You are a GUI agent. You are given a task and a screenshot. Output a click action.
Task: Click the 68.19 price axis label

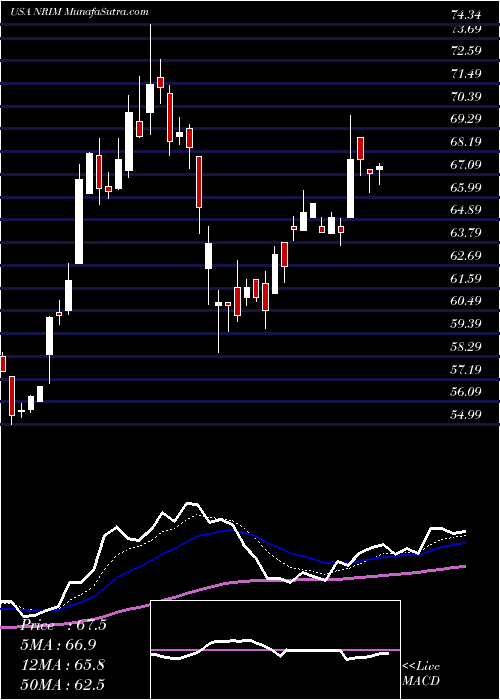tap(466, 142)
